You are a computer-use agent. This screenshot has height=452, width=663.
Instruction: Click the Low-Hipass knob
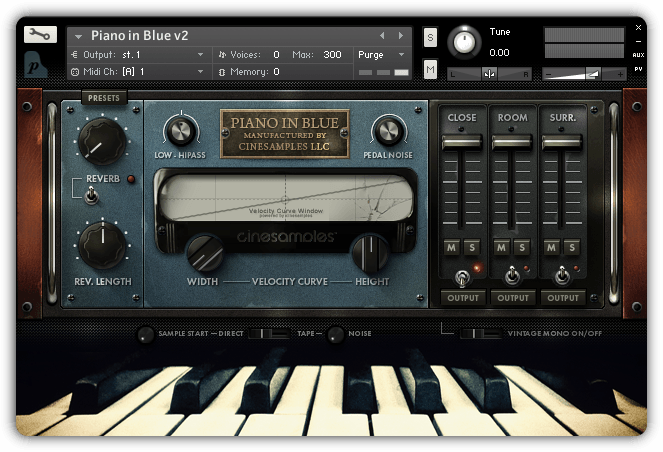point(182,131)
